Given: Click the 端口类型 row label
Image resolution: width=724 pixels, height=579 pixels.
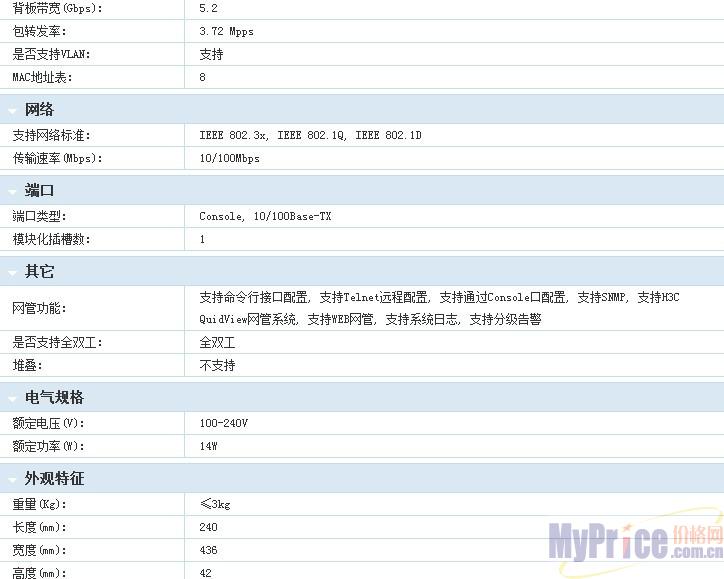Looking at the screenshot, I should click(39, 216).
